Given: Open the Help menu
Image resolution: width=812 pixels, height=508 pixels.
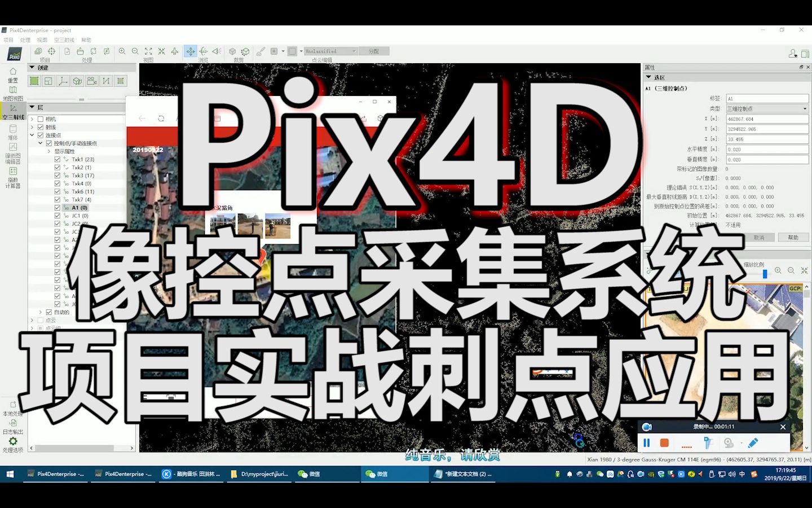Looking at the screenshot, I should coord(86,40).
